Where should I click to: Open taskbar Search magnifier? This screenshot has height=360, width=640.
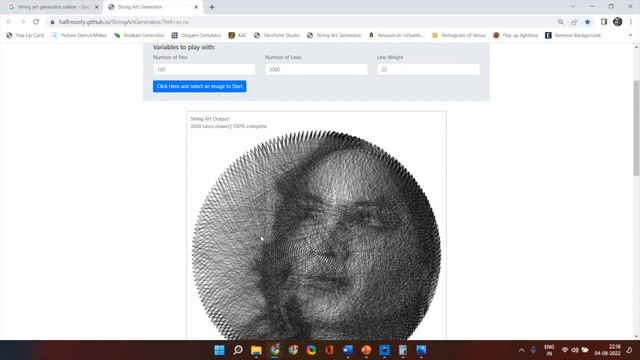point(238,350)
